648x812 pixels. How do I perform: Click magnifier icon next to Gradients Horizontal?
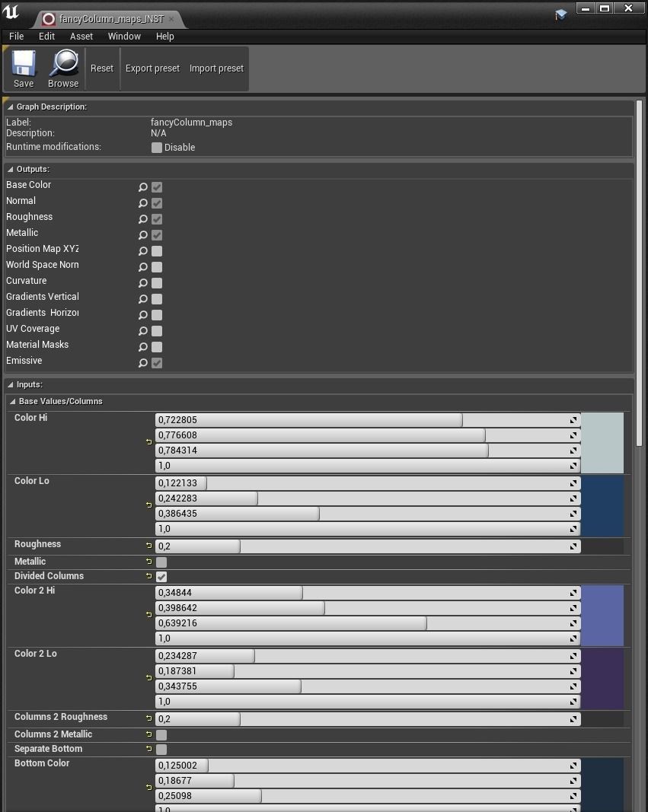click(143, 315)
